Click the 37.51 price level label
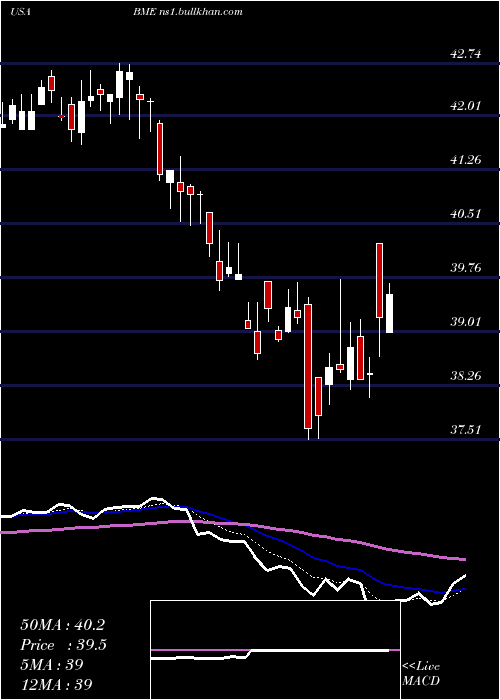 466,430
